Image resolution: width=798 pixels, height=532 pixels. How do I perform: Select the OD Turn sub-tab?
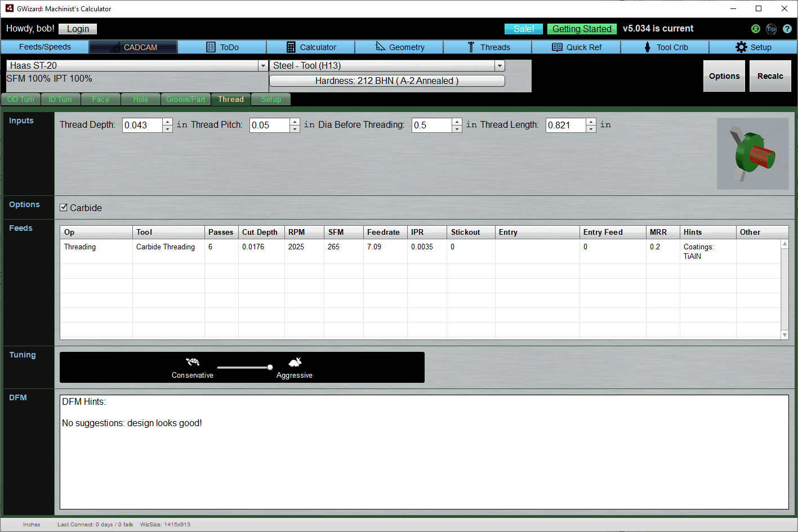(x=21, y=99)
